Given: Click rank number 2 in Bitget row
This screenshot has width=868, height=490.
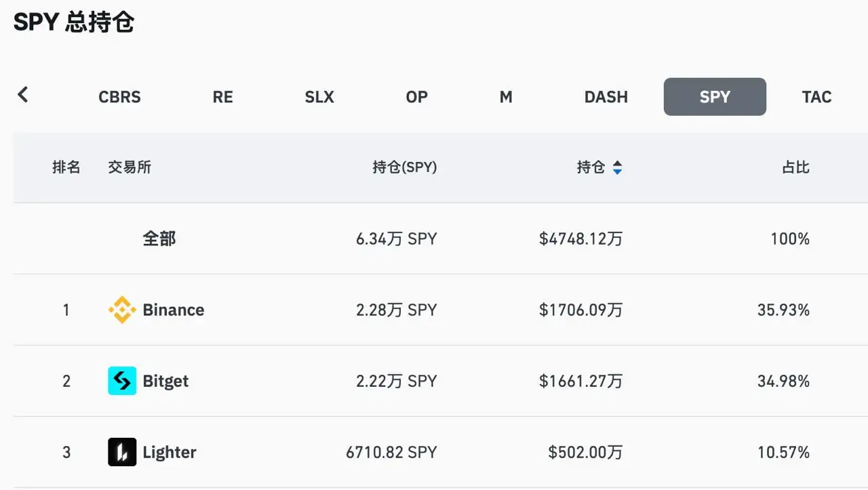Looking at the screenshot, I should point(66,381).
